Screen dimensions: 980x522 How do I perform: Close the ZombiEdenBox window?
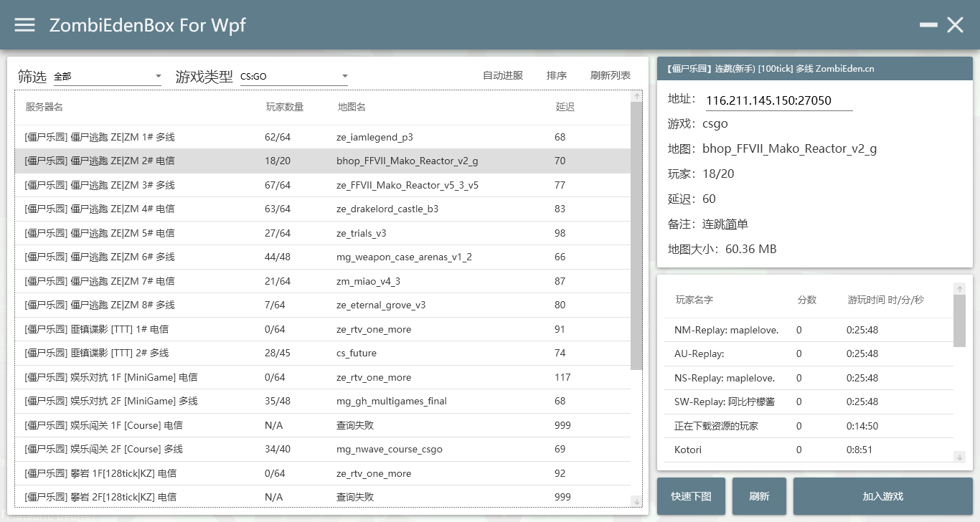955,25
